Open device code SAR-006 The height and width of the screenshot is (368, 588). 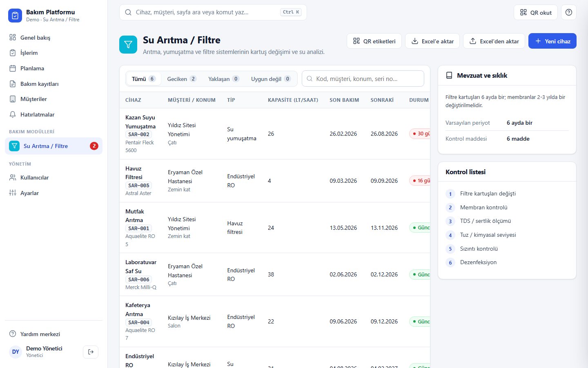139,279
